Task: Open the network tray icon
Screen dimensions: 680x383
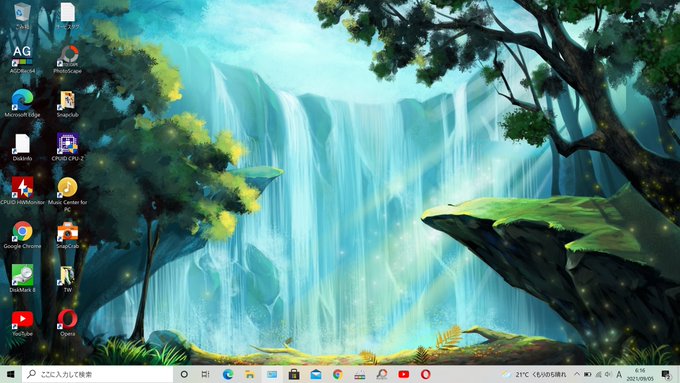Action: 598,374
